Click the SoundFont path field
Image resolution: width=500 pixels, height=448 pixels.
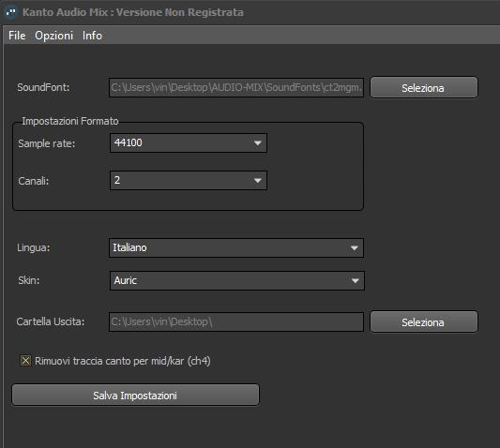click(236, 87)
